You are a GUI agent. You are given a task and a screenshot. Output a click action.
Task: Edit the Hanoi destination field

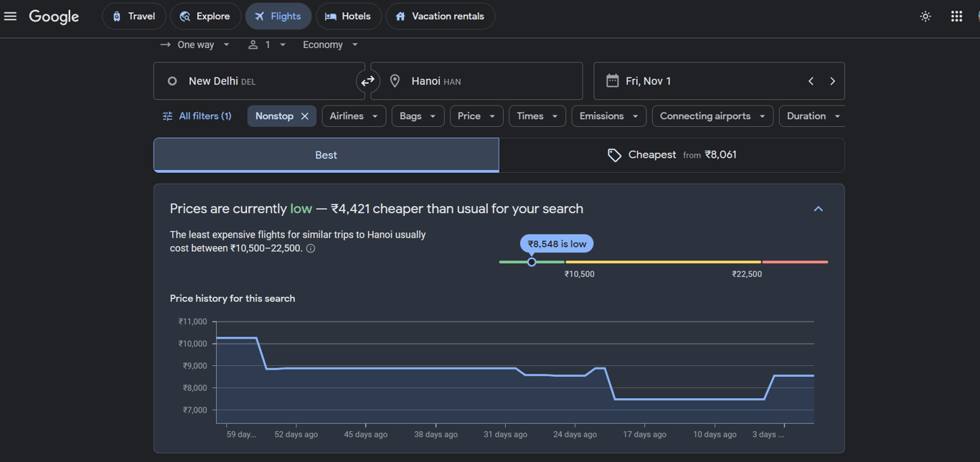pyautogui.click(x=476, y=81)
